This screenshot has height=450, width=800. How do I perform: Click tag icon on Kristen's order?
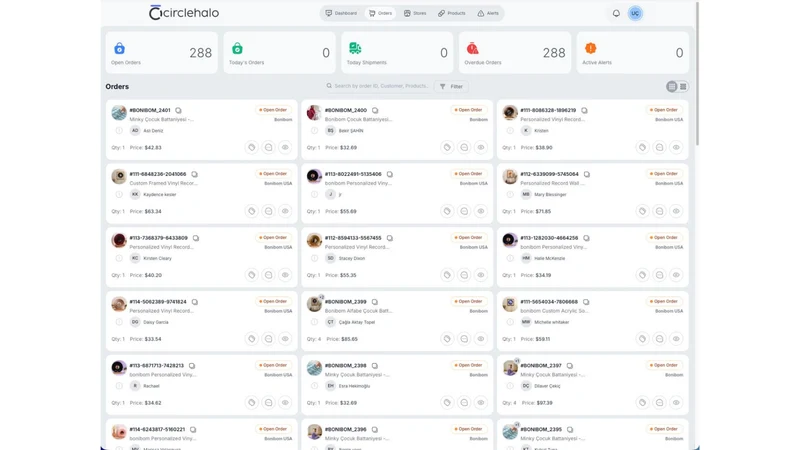pos(642,147)
